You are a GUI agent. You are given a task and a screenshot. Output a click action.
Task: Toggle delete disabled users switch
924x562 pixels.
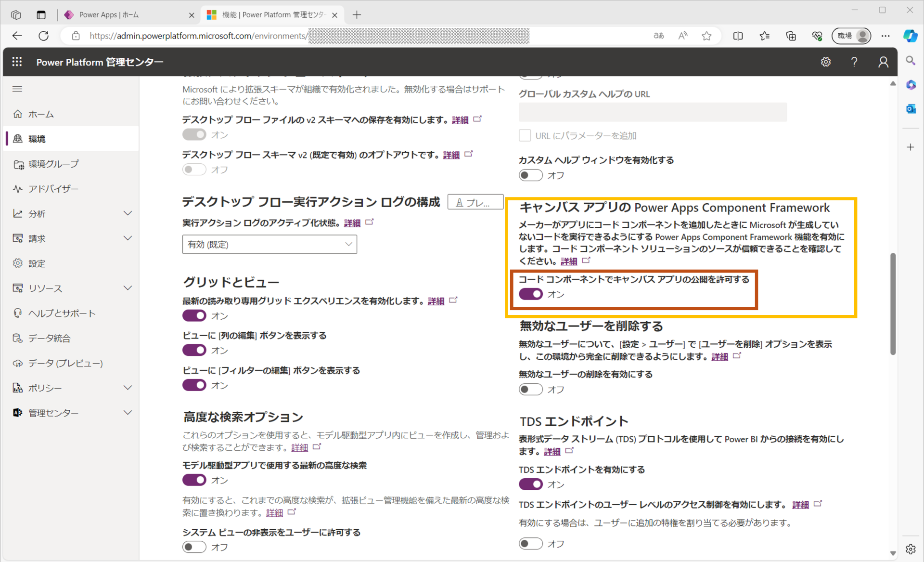coord(530,389)
